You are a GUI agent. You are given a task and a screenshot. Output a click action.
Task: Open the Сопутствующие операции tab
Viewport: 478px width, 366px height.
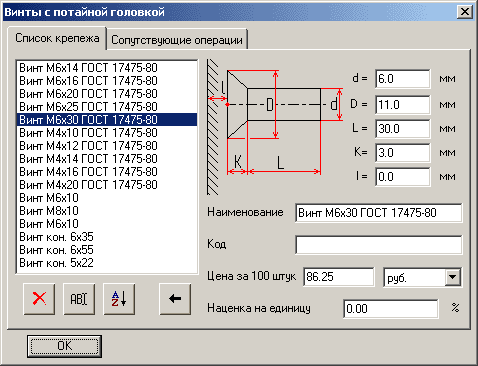click(177, 40)
